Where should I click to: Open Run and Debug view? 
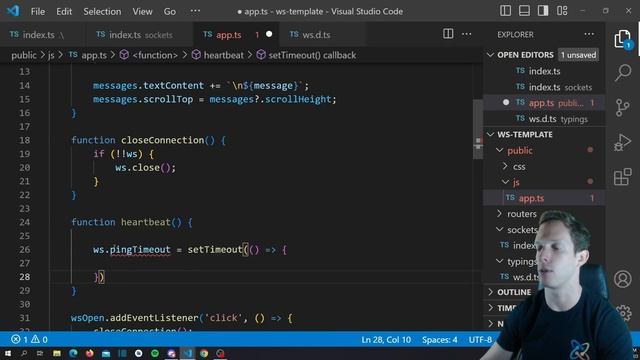(x=623, y=142)
